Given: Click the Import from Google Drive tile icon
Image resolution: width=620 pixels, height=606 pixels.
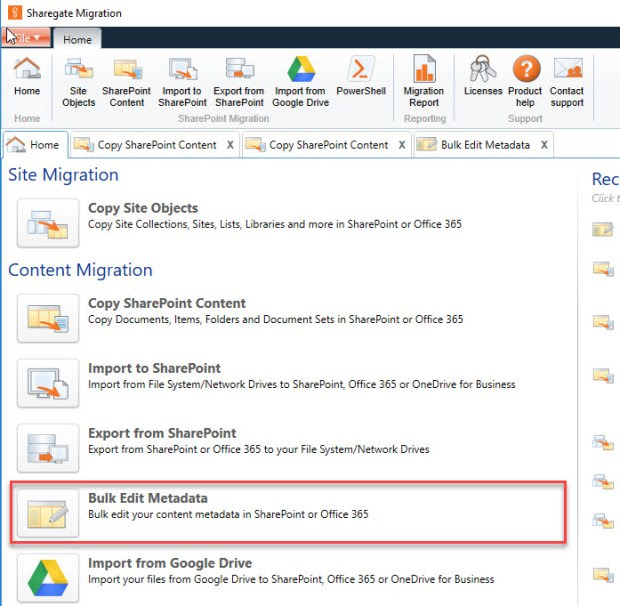Looking at the screenshot, I should point(48,578).
